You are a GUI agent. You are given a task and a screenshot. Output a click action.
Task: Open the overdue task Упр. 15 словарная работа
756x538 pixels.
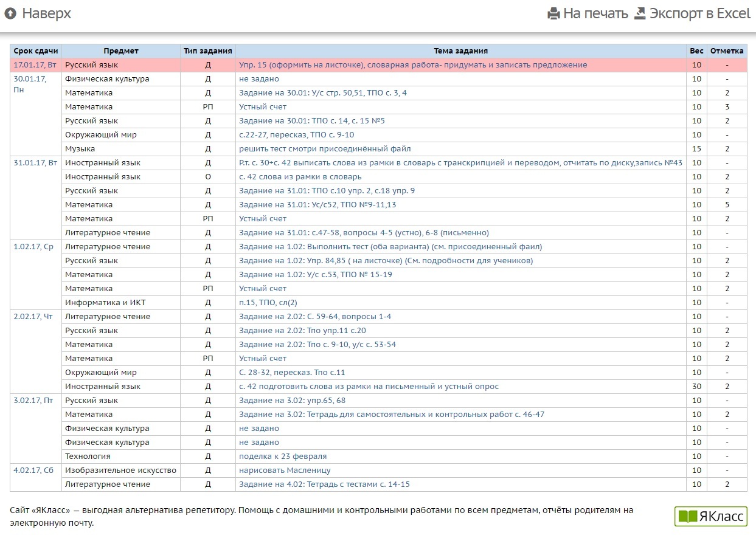413,65
